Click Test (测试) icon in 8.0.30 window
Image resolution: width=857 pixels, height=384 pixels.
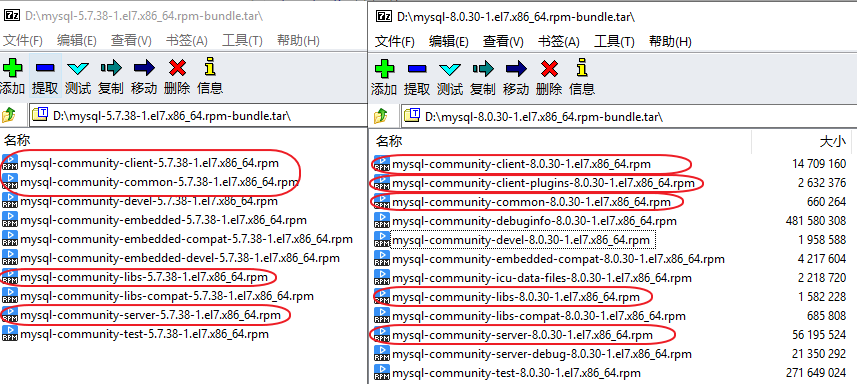[x=450, y=69]
